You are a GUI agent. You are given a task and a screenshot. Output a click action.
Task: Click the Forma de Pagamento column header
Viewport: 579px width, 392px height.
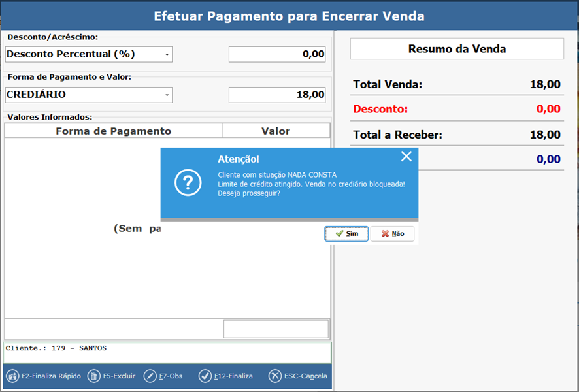point(113,131)
